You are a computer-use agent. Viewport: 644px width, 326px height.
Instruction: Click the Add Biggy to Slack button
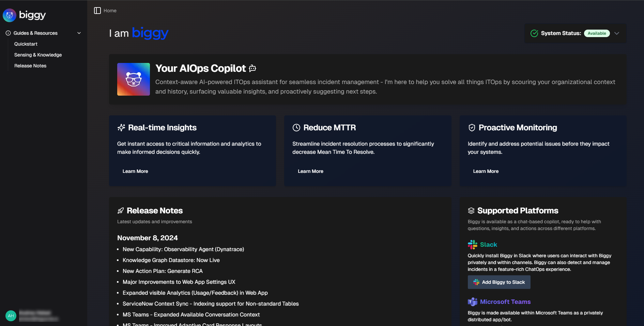pyautogui.click(x=499, y=282)
